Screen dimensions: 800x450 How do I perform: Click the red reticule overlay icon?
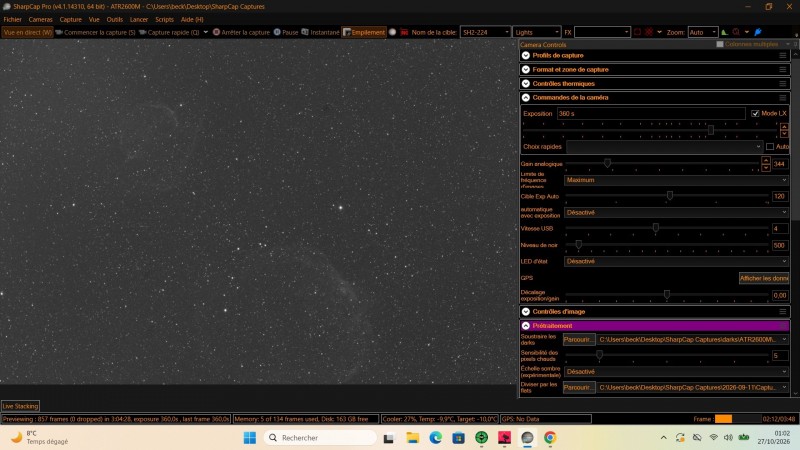tap(648, 32)
